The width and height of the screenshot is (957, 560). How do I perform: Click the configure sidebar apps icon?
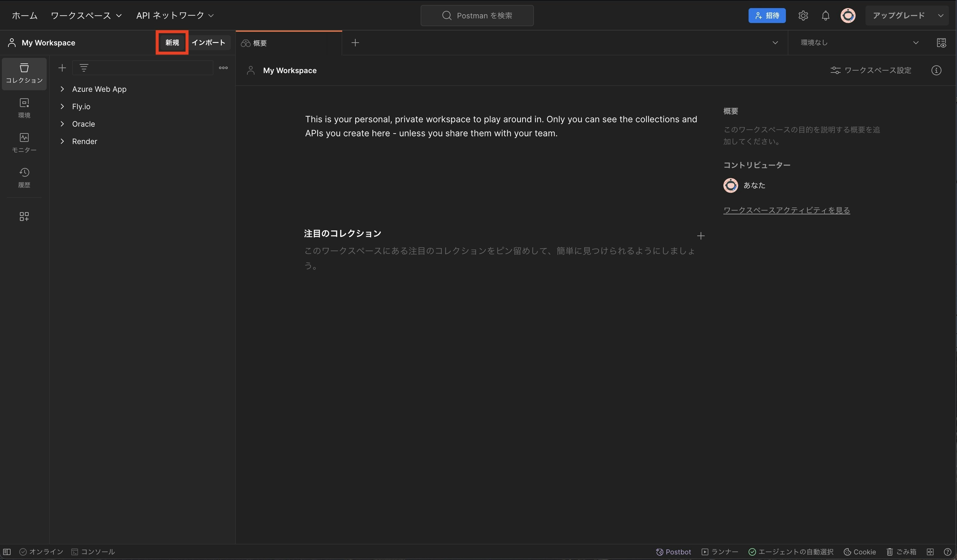pyautogui.click(x=24, y=217)
